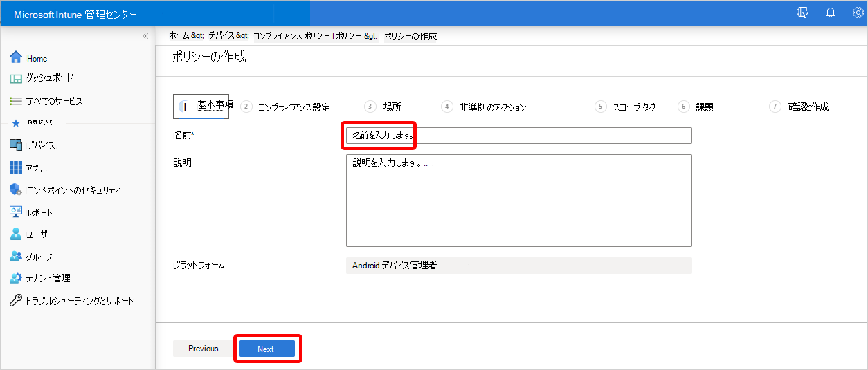
Task: Open the レポート reports icon
Action: [16, 212]
